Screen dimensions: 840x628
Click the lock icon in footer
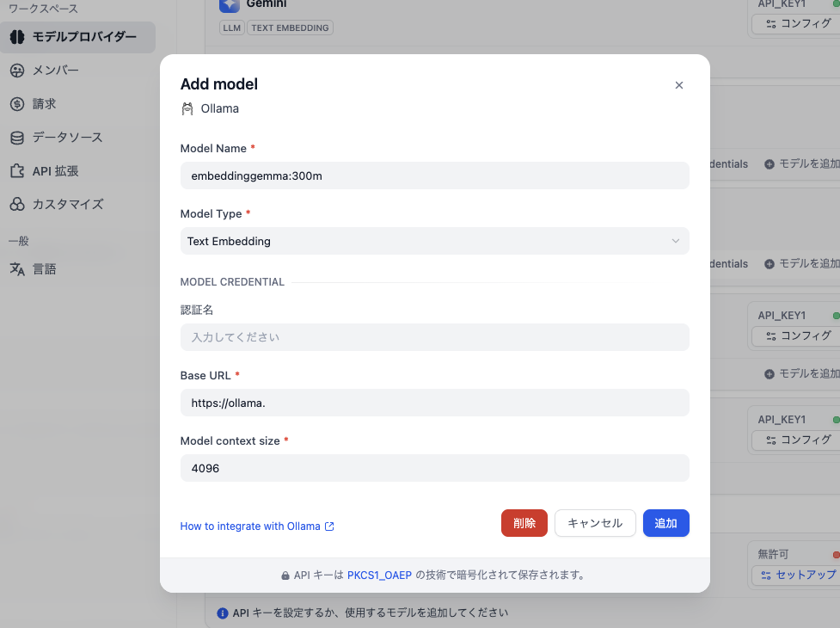pos(285,576)
